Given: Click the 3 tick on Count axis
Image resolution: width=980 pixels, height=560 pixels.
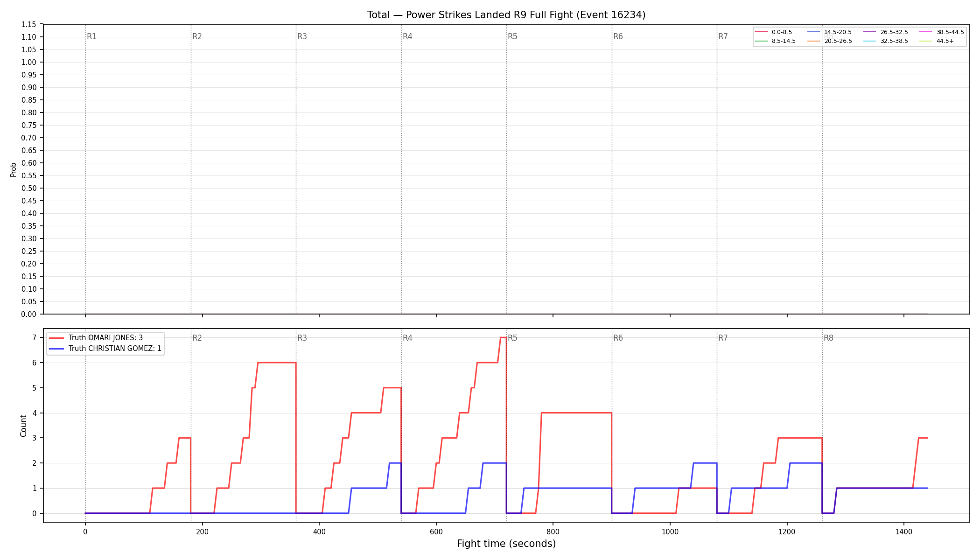Looking at the screenshot, I should [x=35, y=438].
